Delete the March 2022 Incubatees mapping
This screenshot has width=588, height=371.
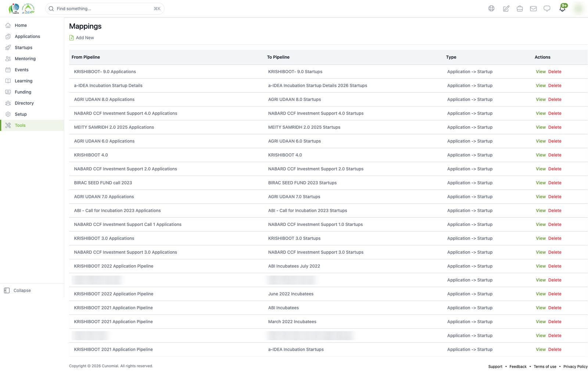[x=555, y=322]
